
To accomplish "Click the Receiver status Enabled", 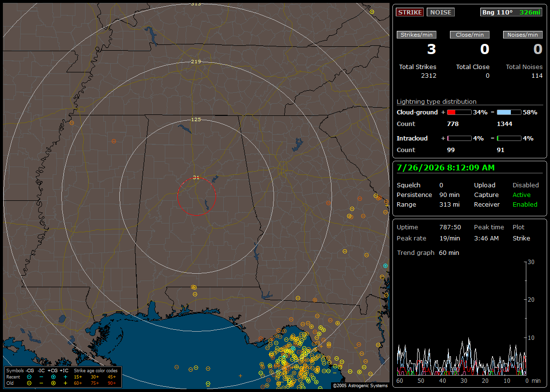I will pyautogui.click(x=525, y=205).
